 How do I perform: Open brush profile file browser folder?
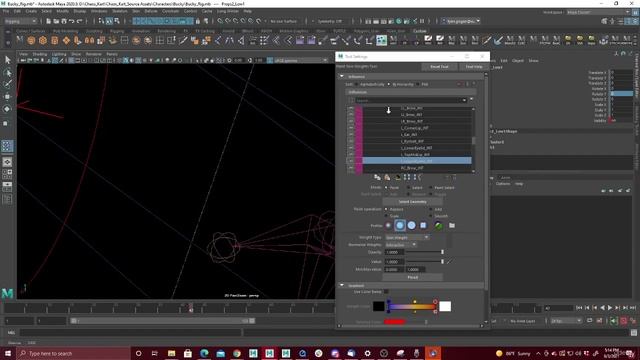click(452, 225)
